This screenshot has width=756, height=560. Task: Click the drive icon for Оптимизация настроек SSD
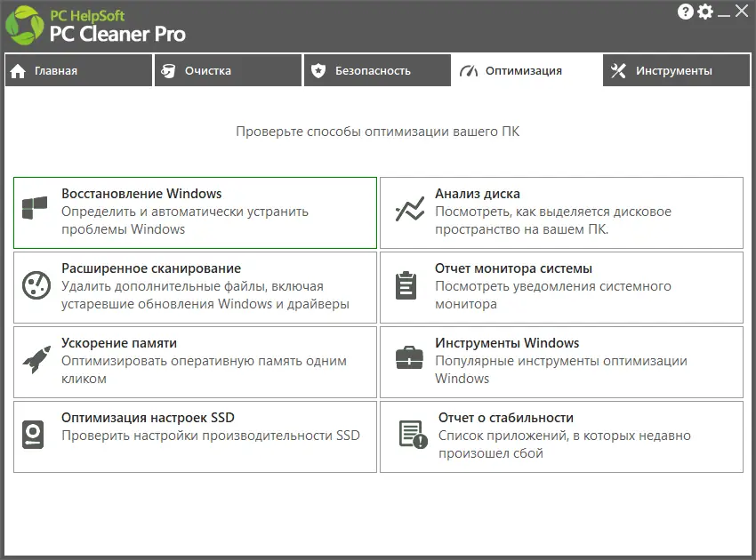(x=33, y=435)
